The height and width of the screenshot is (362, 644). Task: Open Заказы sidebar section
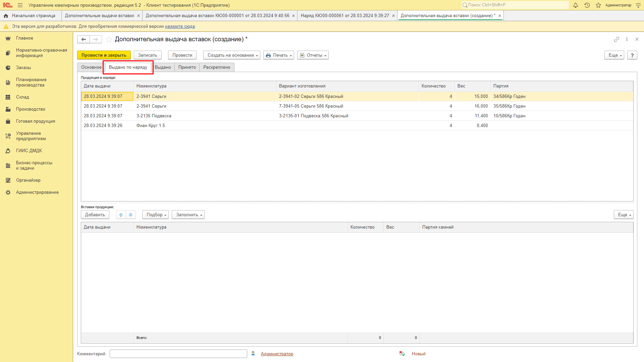23,68
